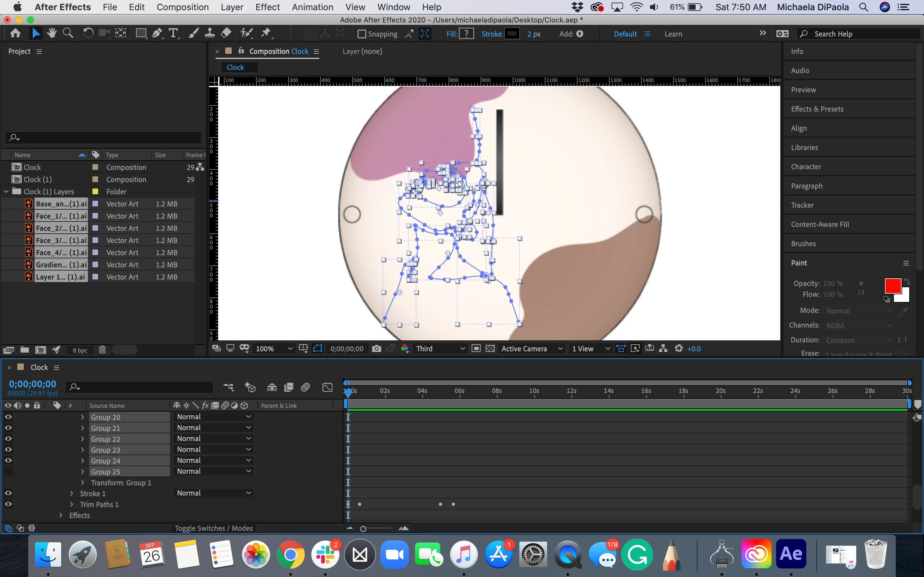Expand the Trim Paths 1 property
The image size is (924, 577).
(72, 504)
